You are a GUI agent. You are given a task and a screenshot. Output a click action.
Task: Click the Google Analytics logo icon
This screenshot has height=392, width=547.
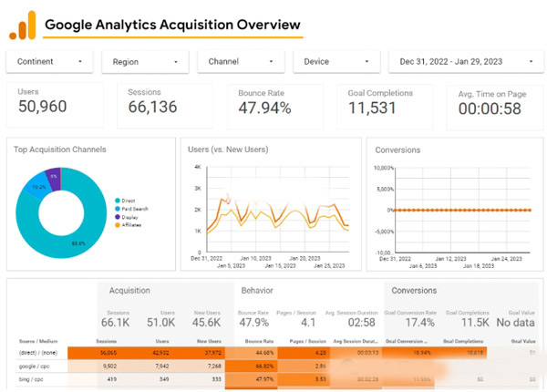[x=22, y=25]
